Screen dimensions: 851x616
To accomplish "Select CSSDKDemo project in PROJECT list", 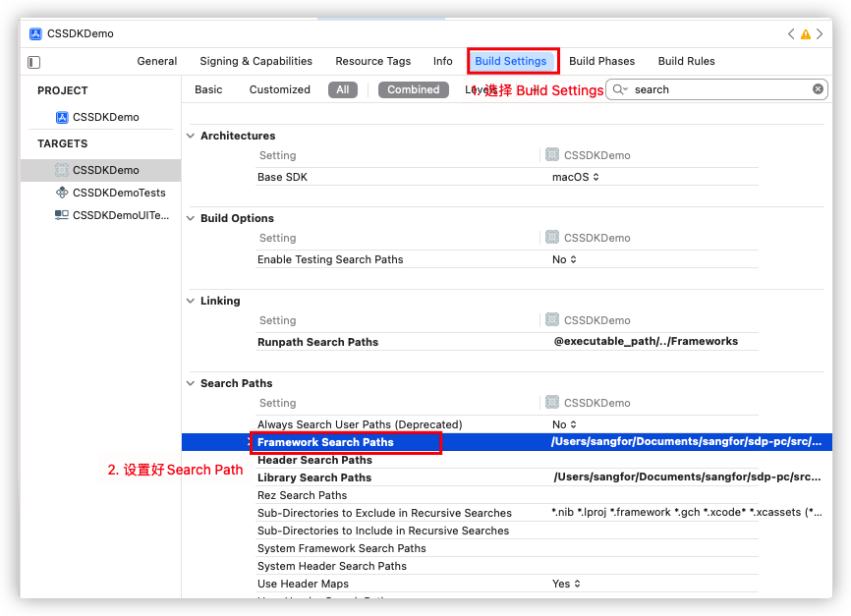I will tap(105, 117).
